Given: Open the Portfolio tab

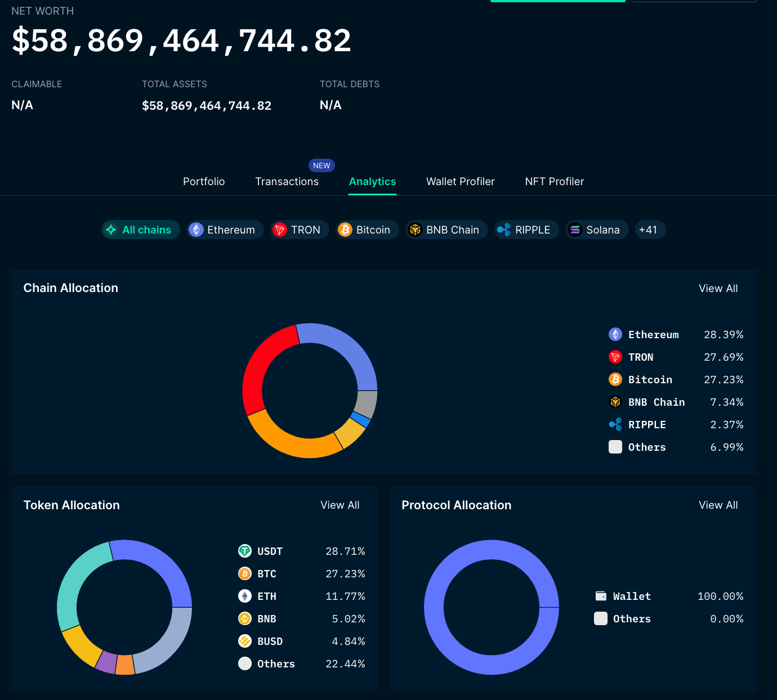Looking at the screenshot, I should pos(204,181).
